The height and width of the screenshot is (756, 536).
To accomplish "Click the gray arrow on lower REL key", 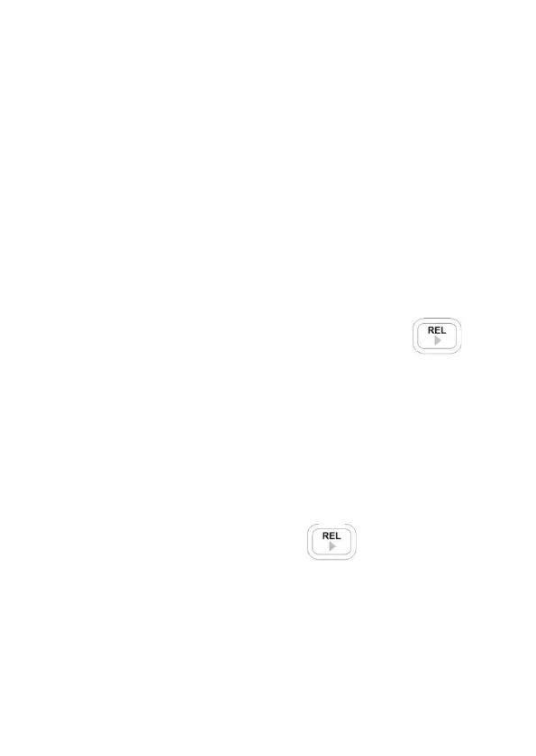I will [x=332, y=546].
